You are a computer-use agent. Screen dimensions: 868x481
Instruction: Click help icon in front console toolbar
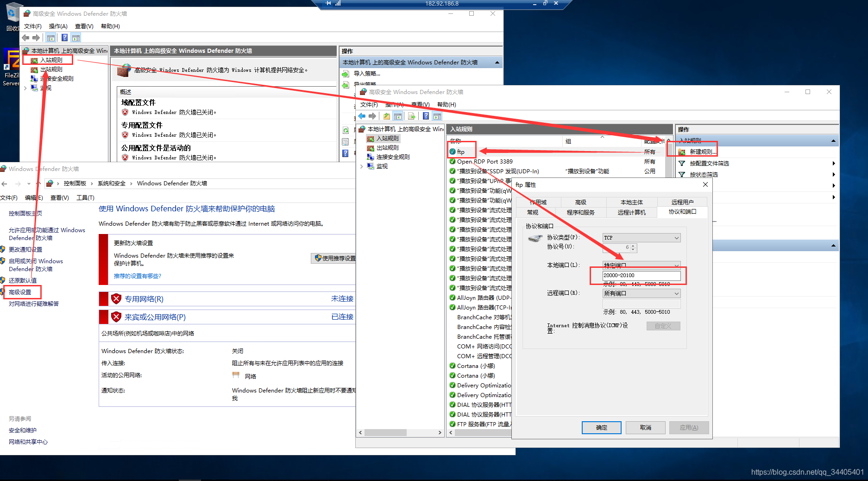[426, 116]
